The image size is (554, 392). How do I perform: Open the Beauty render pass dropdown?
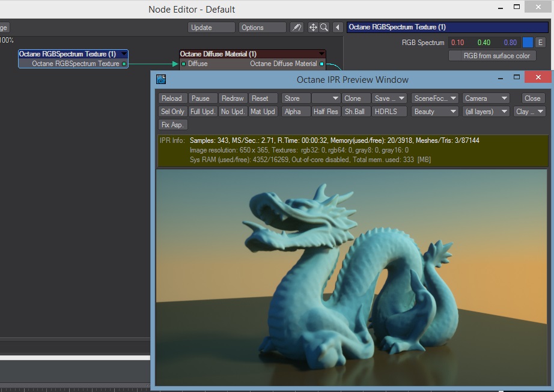pos(435,112)
